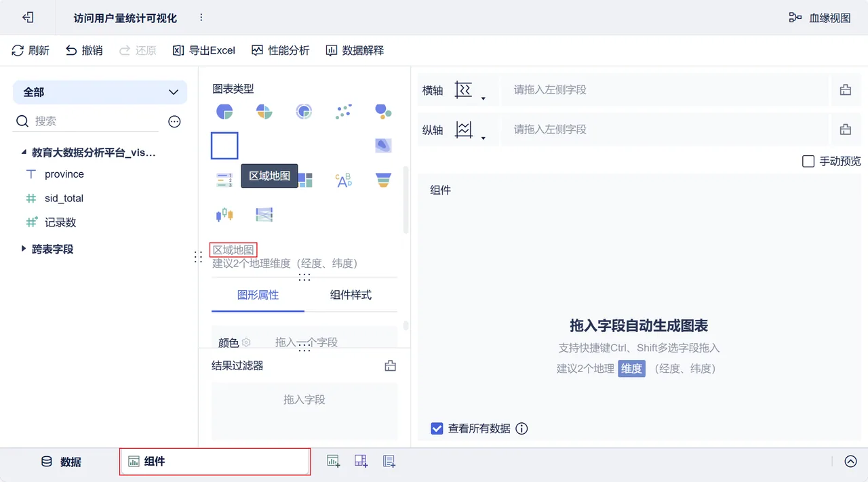Select the 组件 bottom tab
The height and width of the screenshot is (482, 868).
[x=215, y=462]
